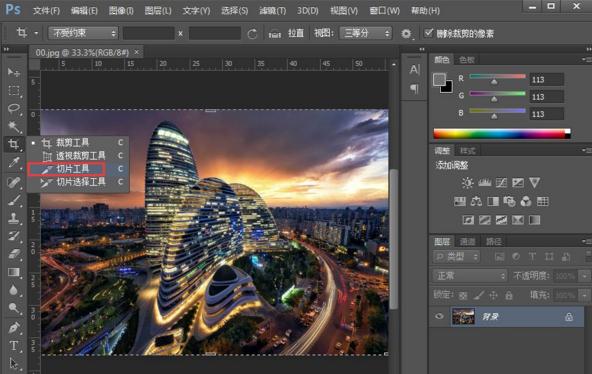
Task: Hide the 背景 layer
Action: tap(439, 316)
